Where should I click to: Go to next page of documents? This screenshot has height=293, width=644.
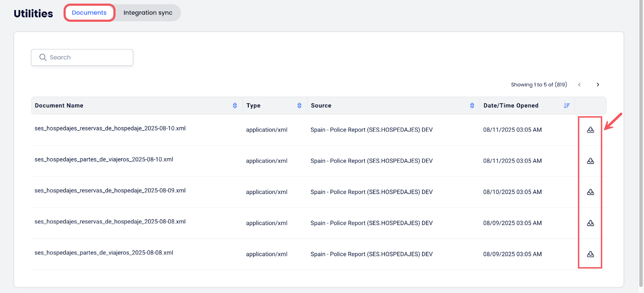pyautogui.click(x=598, y=85)
